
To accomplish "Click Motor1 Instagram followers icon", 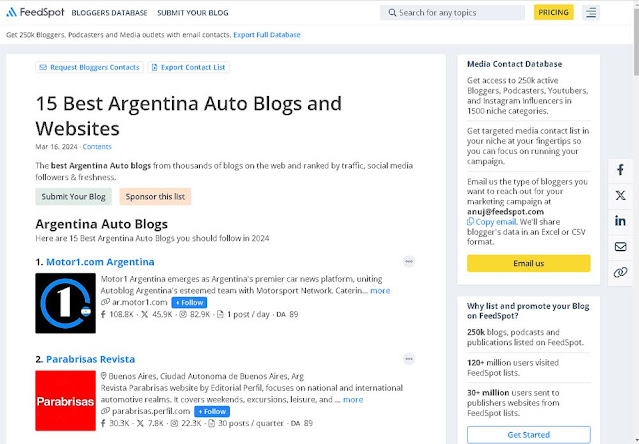I will pyautogui.click(x=183, y=314).
